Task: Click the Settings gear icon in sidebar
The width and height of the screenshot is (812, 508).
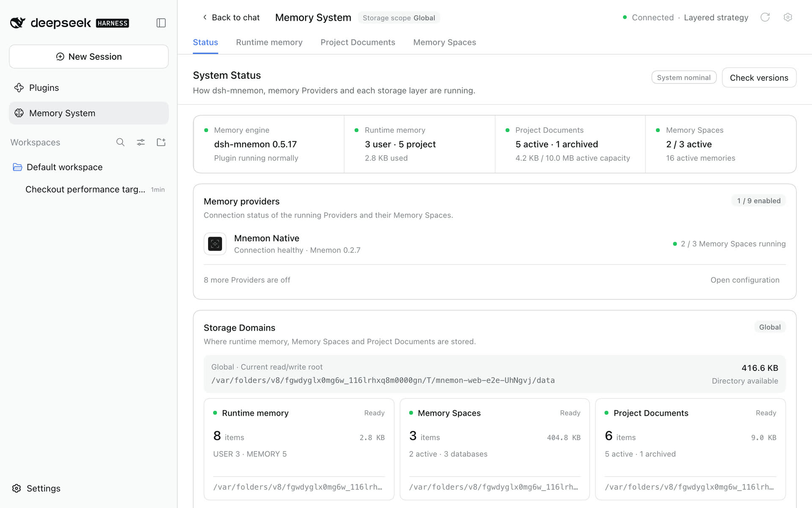Action: click(16, 489)
